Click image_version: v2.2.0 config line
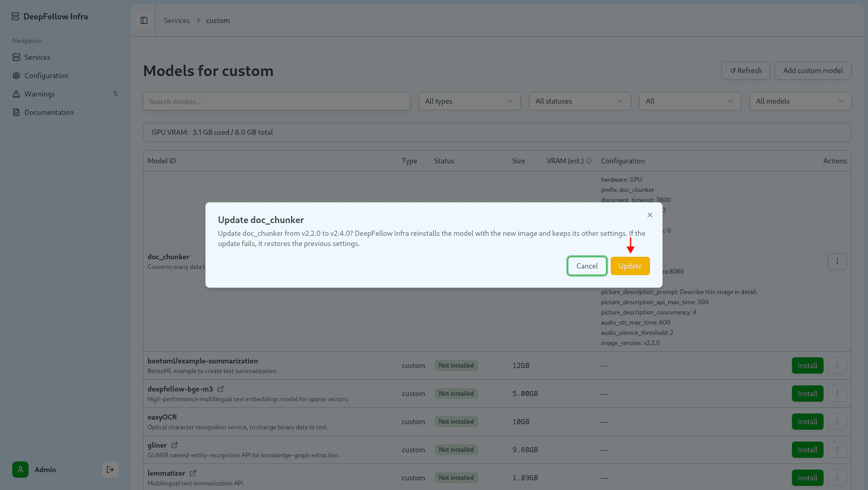This screenshot has height=490, width=868. pyautogui.click(x=630, y=343)
